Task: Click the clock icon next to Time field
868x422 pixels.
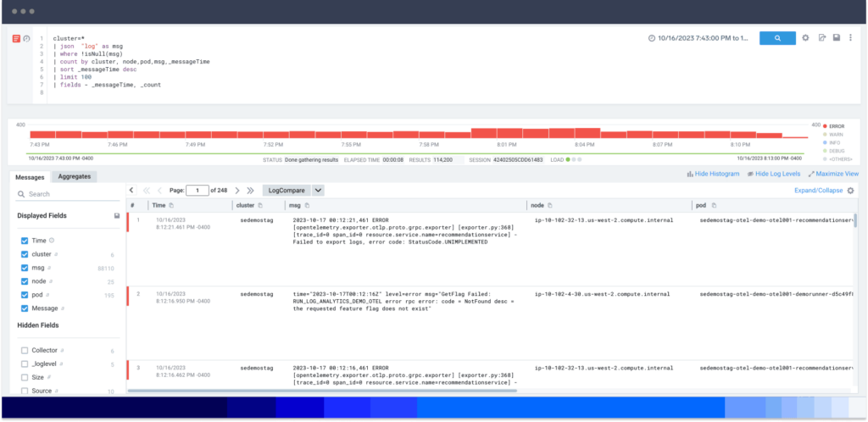Action: [x=52, y=241]
